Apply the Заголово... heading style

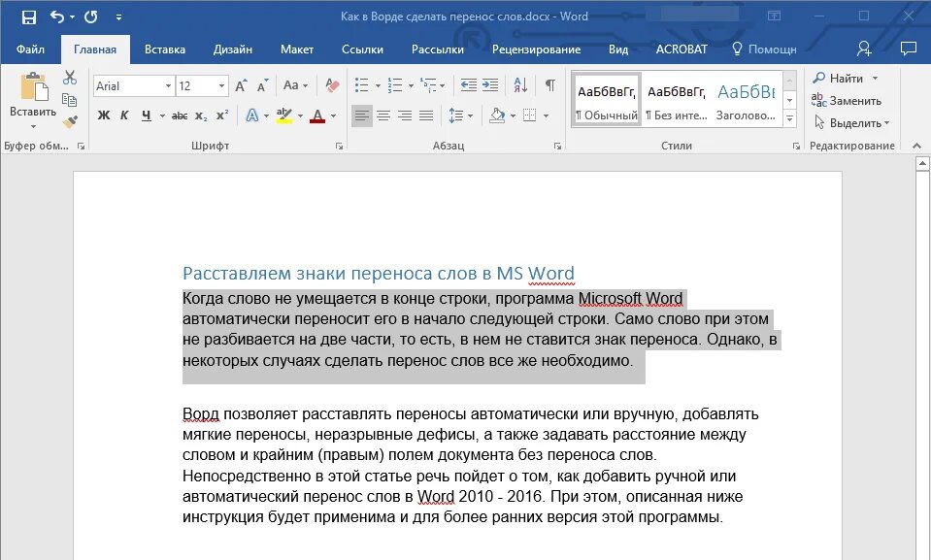pos(747,100)
